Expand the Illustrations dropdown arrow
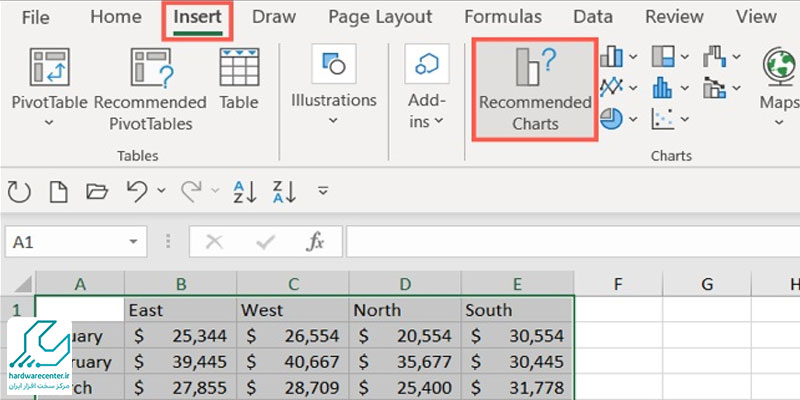 pyautogui.click(x=333, y=121)
